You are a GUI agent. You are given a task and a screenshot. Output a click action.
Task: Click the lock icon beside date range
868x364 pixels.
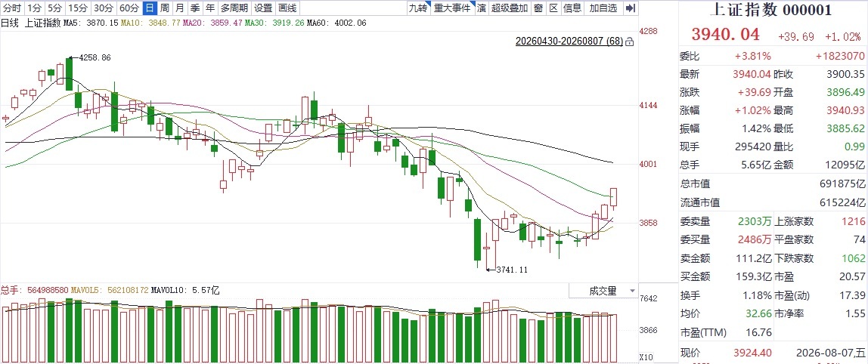(629, 42)
